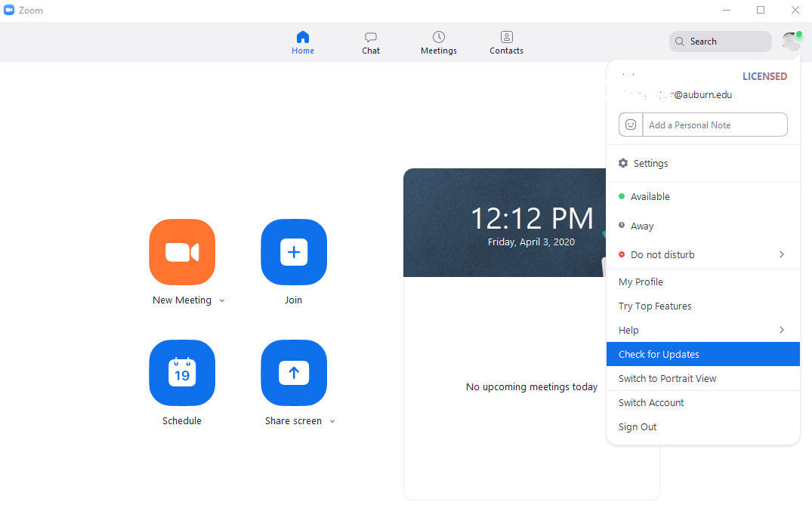This screenshot has height=514, width=812.
Task: Open the Schedule calendar icon
Action: point(182,373)
